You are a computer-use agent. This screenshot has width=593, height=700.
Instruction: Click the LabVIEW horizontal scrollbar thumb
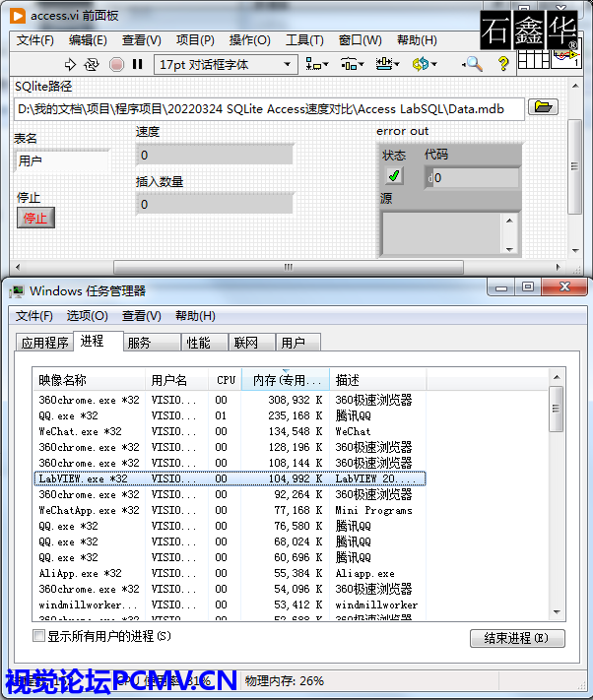tap(289, 267)
